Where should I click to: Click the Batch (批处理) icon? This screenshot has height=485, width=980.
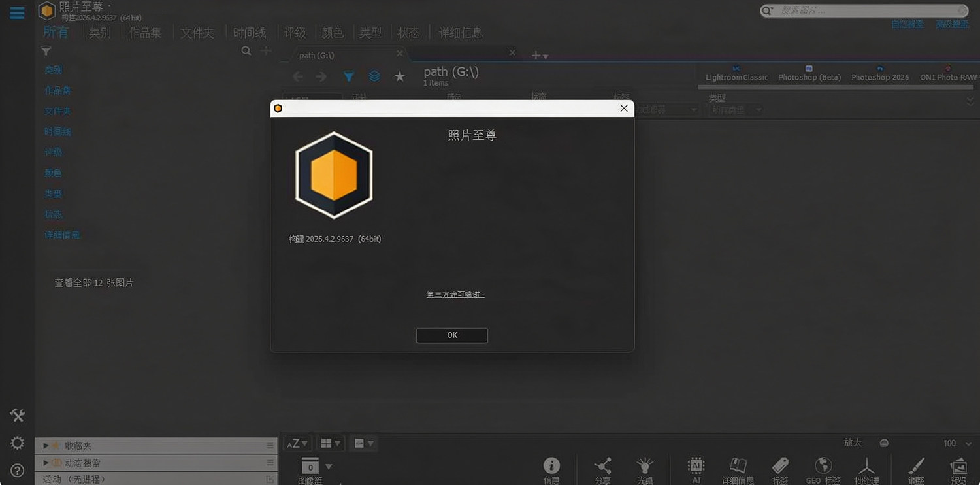[867, 465]
